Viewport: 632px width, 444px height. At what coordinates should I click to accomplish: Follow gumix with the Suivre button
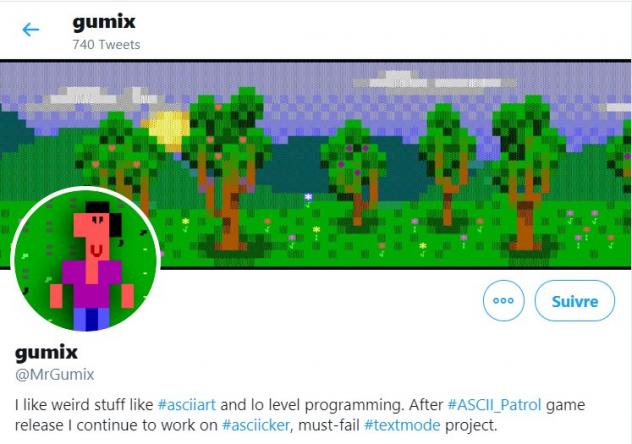pyautogui.click(x=575, y=301)
